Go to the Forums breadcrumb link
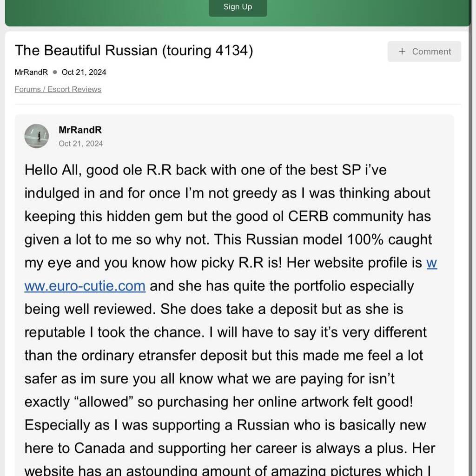 pos(27,89)
